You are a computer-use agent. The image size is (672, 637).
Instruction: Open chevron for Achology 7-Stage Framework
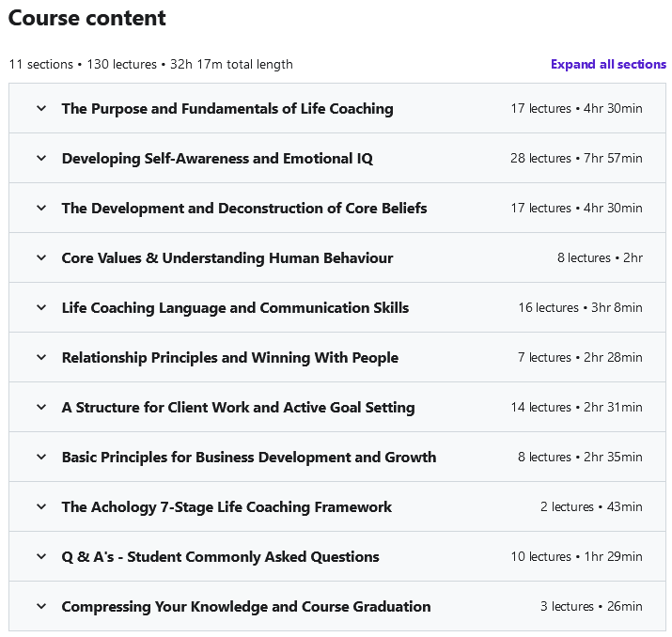point(41,506)
